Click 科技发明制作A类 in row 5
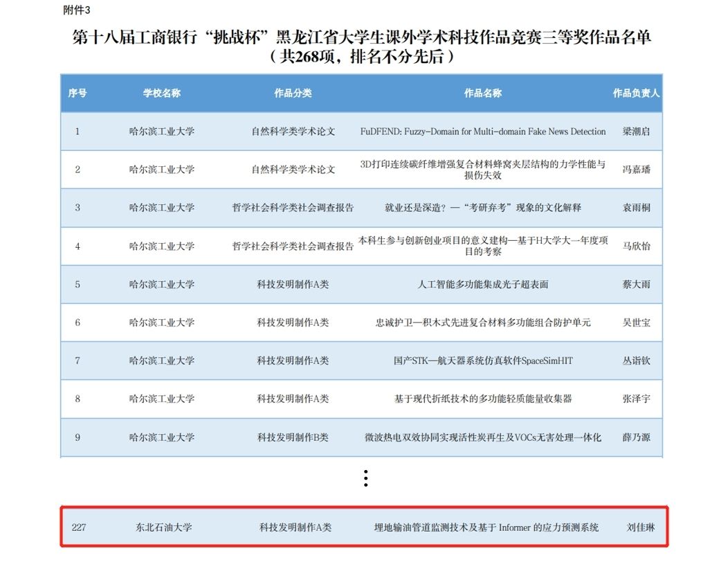 click(x=293, y=284)
